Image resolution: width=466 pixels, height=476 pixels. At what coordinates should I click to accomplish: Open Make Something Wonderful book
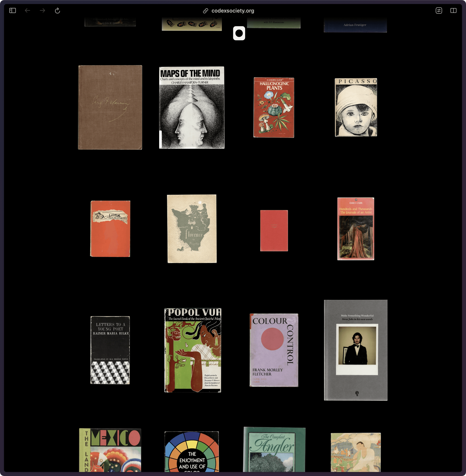click(356, 350)
